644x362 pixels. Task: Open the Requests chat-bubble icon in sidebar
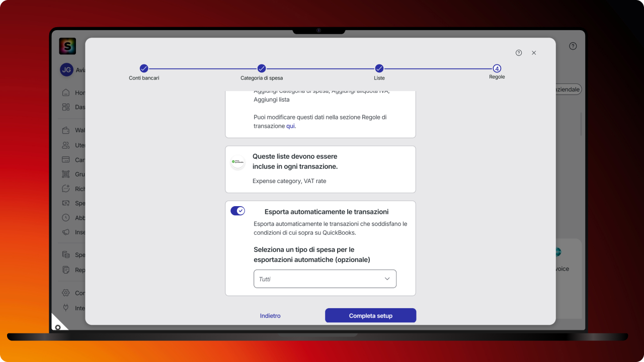(x=65, y=189)
